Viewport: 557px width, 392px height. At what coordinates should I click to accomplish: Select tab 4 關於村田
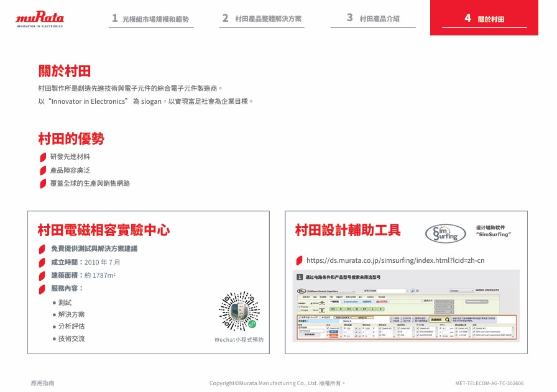point(484,18)
